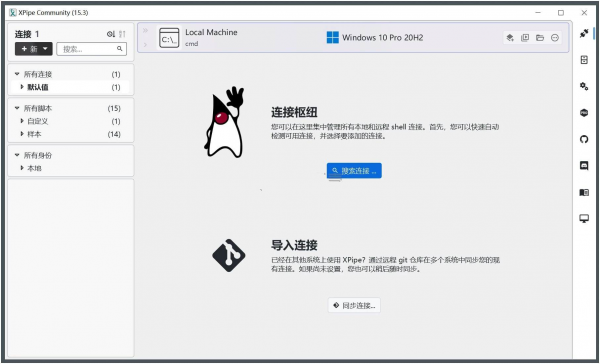Viewport: 600px width, 364px height.
Task: Click the Pro hexagon badge icon
Action: [584, 113]
